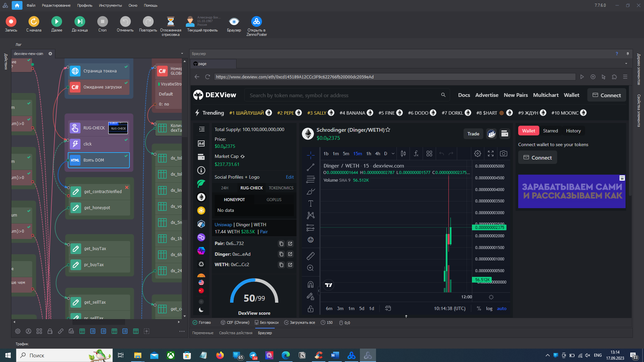The width and height of the screenshot is (644, 362).
Task: Expand browser tabs list dropdown arrow
Action: click(x=626, y=64)
